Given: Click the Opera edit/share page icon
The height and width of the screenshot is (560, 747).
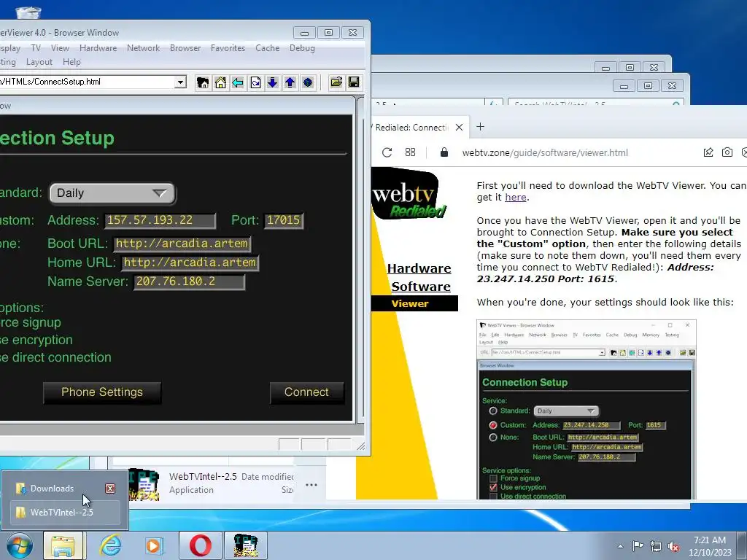Looking at the screenshot, I should pyautogui.click(x=708, y=152).
